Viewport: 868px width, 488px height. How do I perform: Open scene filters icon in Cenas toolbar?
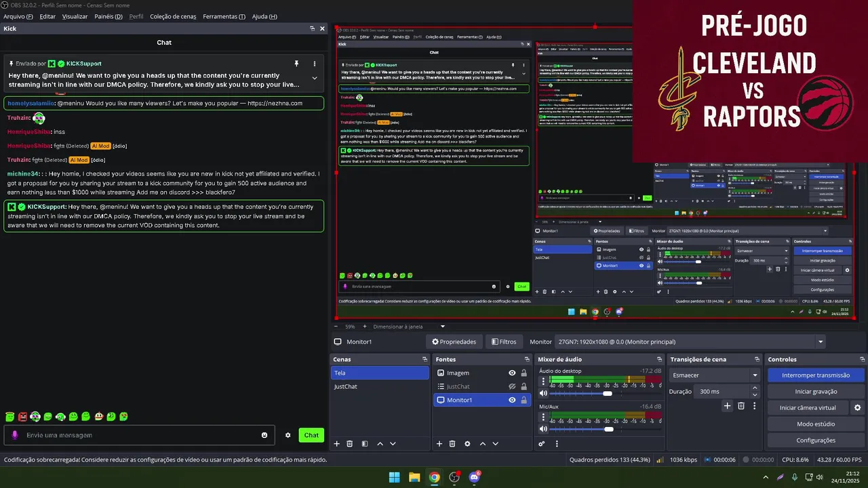pyautogui.click(x=365, y=444)
